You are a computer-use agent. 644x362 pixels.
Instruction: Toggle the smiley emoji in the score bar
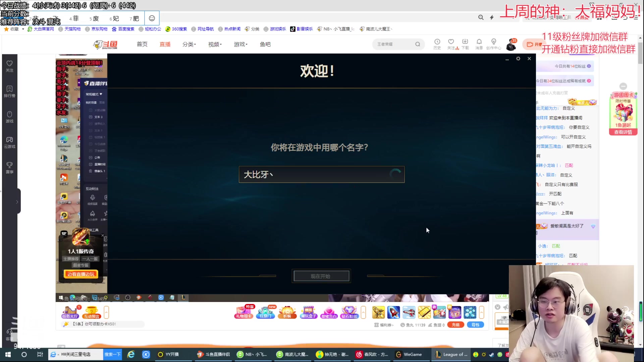(152, 18)
